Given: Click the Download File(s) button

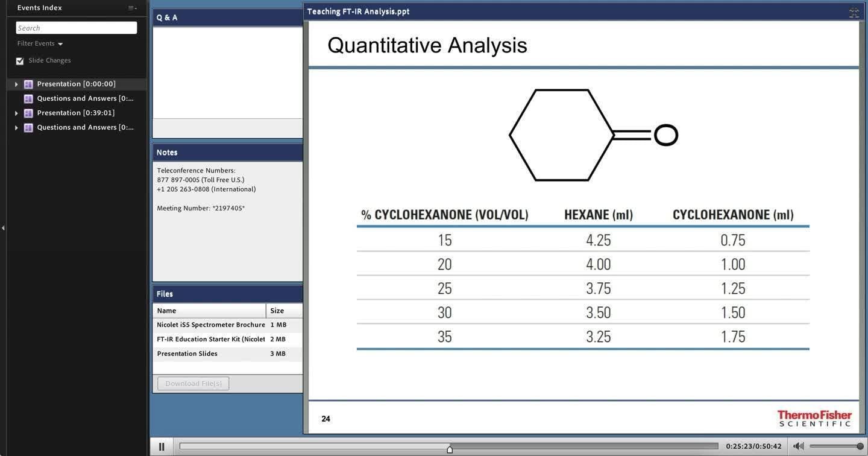Looking at the screenshot, I should point(193,384).
